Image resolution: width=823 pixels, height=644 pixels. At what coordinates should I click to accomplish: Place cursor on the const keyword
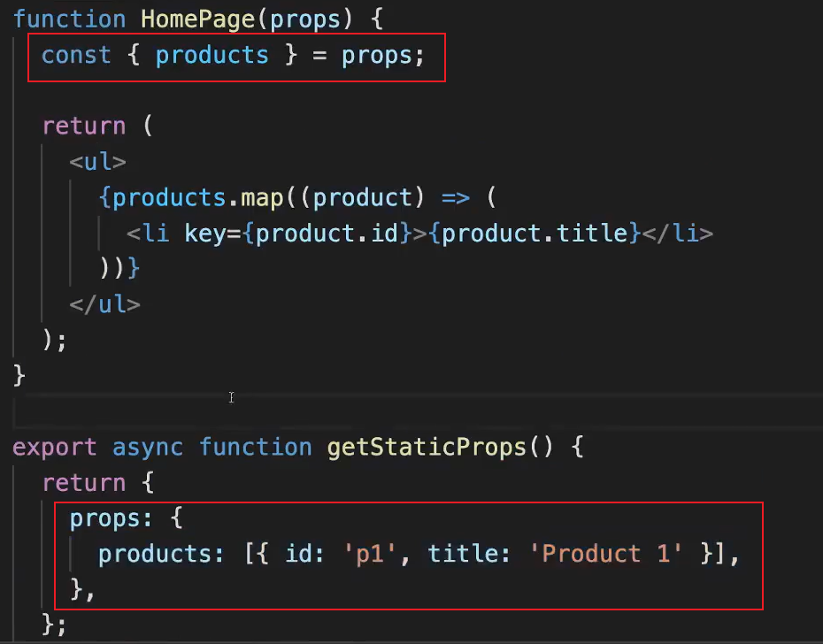pyautogui.click(x=77, y=55)
